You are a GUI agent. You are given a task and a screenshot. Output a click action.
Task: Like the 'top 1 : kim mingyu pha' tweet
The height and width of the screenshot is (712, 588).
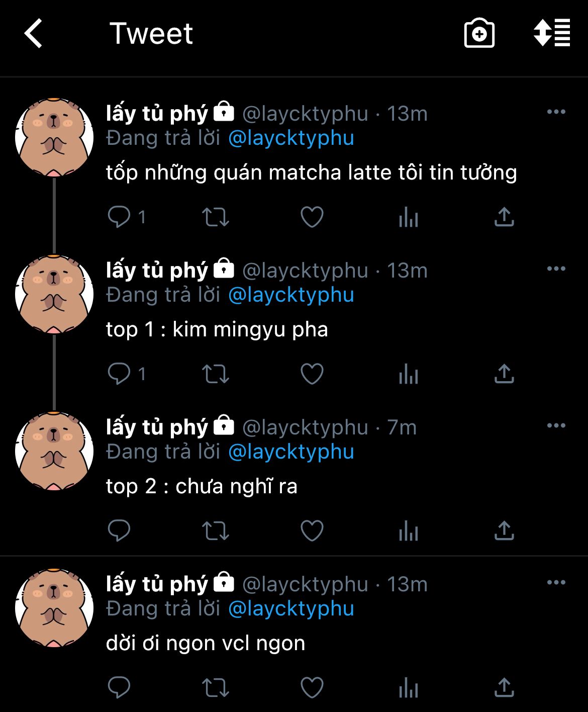click(312, 374)
